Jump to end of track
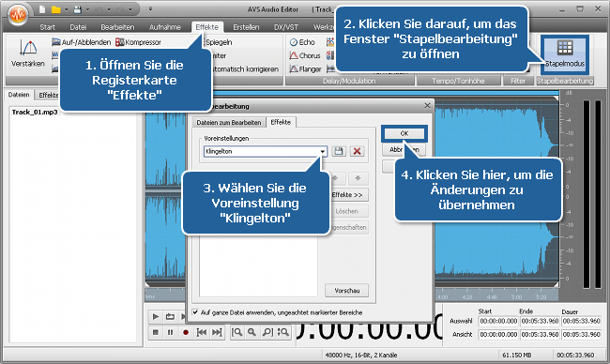This screenshot has height=364, width=610. pos(217,332)
